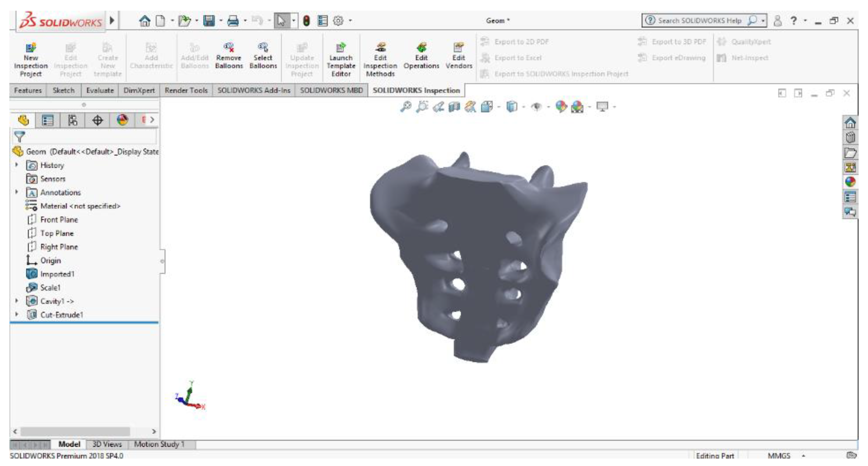Image resolution: width=868 pixels, height=466 pixels.
Task: Expand the Cut-Extrude1 feature node
Action: 16,314
